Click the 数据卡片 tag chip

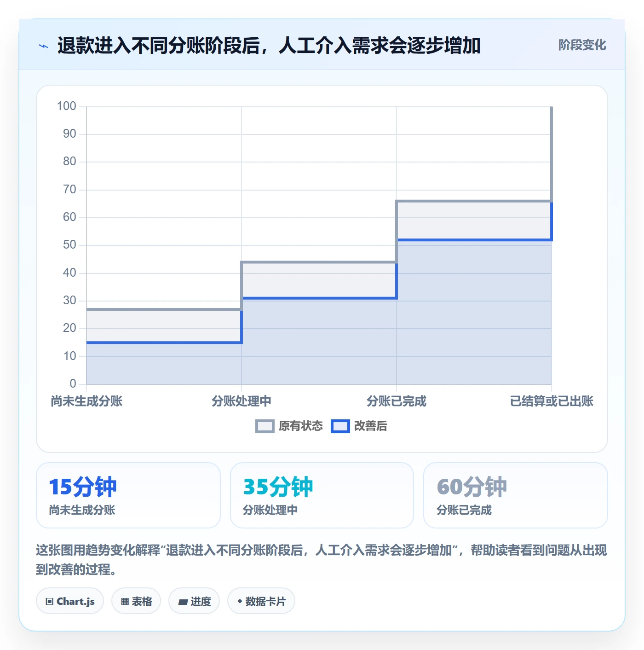(261, 601)
